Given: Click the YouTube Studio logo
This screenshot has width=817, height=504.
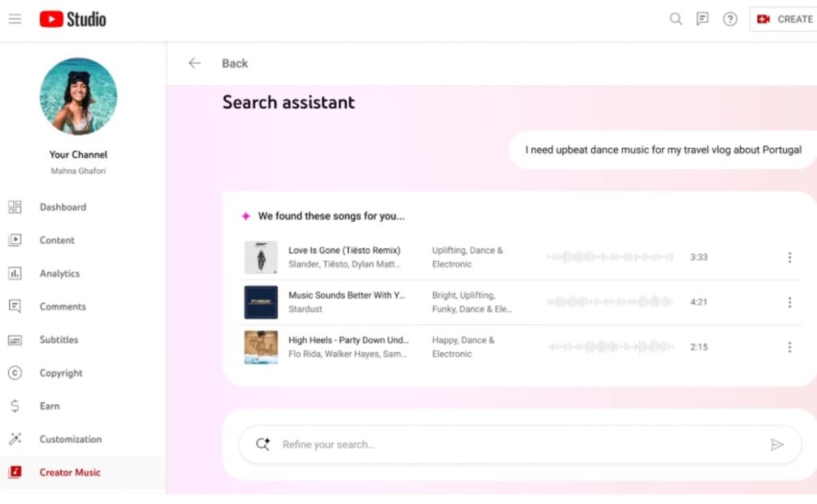Looking at the screenshot, I should [73, 19].
